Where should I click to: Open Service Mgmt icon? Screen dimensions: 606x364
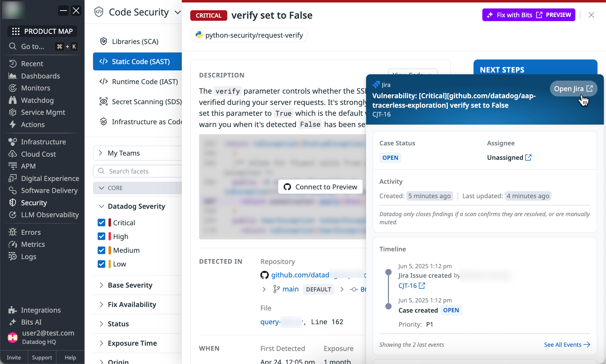(x=13, y=112)
